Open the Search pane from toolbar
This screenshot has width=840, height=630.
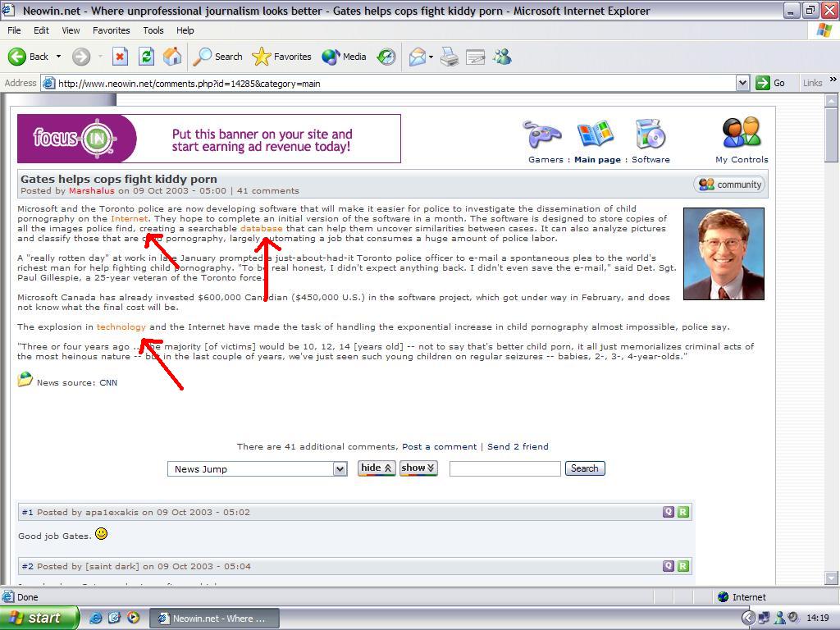(x=217, y=57)
